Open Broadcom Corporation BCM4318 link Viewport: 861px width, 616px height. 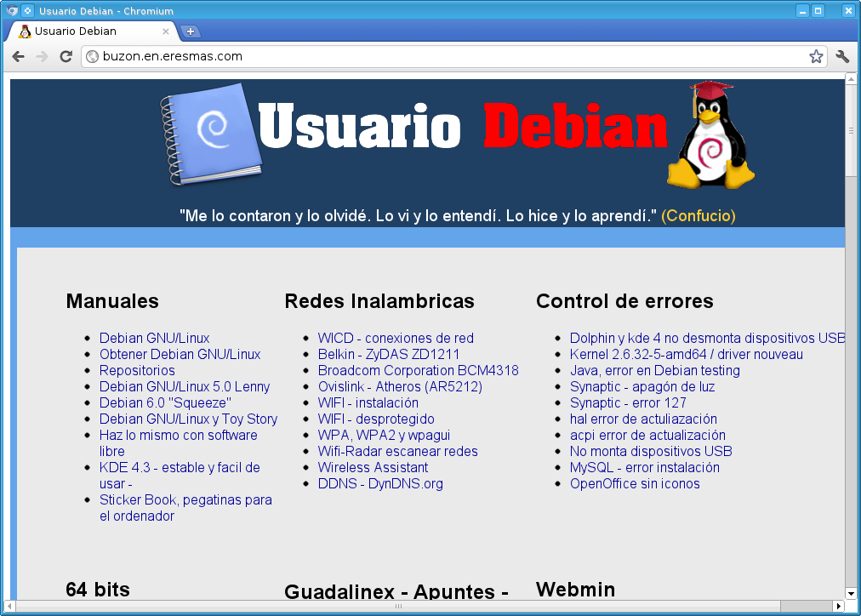419,371
